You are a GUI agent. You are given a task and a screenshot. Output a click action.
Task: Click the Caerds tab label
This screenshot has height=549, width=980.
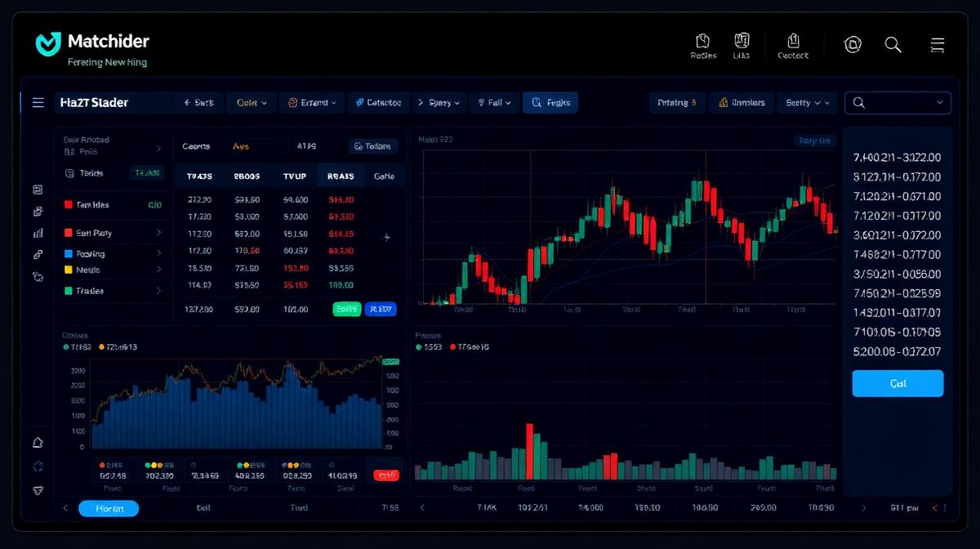196,147
